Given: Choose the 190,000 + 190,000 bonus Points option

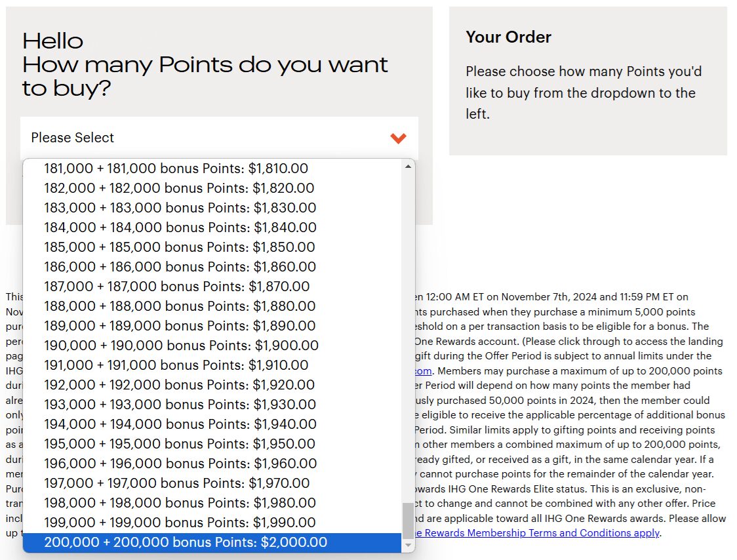Looking at the screenshot, I should coord(212,345).
